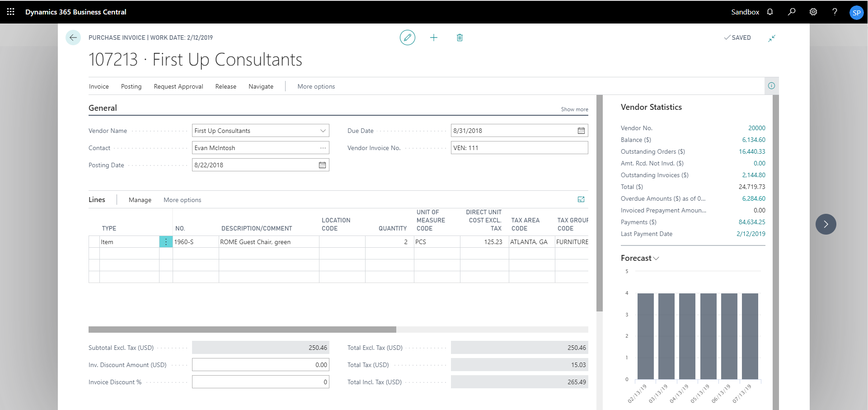Click the plus icon to create new invoice
This screenshot has height=410, width=868.
click(433, 38)
